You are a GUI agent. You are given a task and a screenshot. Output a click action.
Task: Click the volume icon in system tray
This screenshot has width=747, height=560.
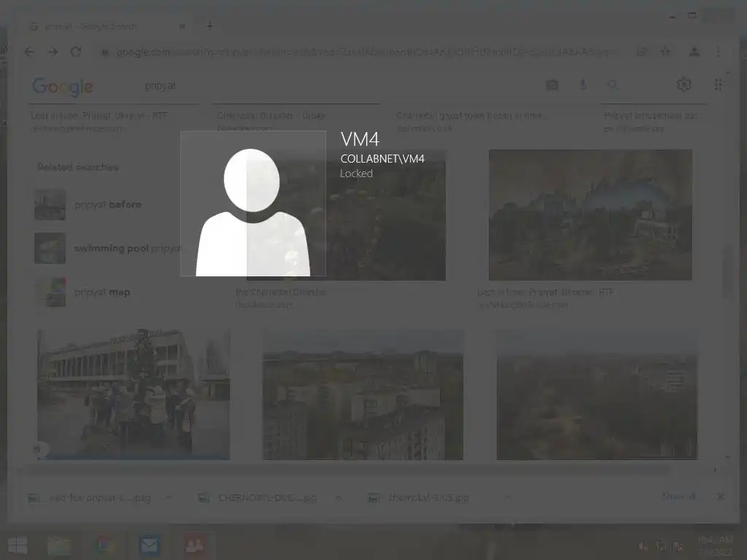pos(643,546)
